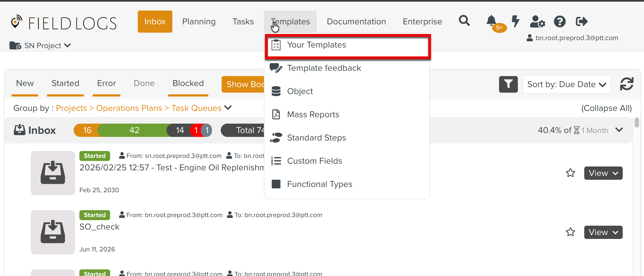Click the Total count pill
The width and height of the screenshot is (644, 276).
243,130
